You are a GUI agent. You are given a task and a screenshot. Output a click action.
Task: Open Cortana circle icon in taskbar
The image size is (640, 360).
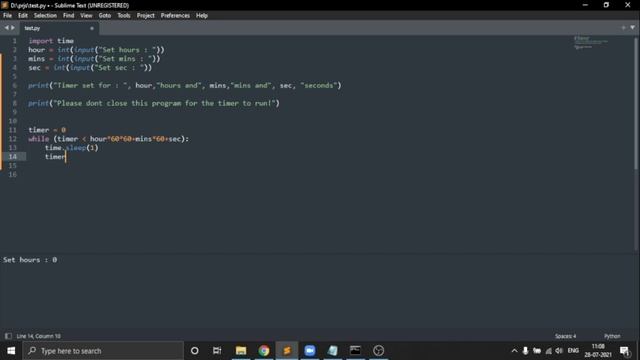coord(195,351)
